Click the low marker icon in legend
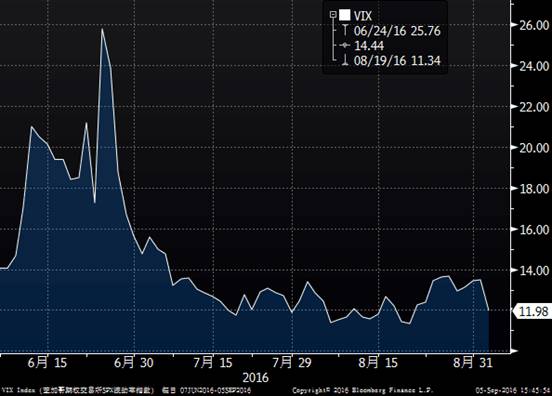The image size is (552, 396). 345,61
